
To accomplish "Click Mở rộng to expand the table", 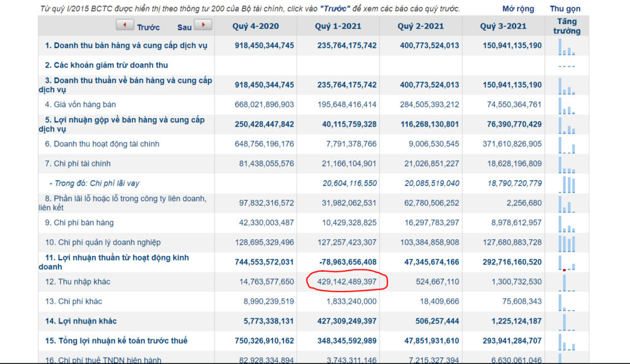I will pos(518,9).
